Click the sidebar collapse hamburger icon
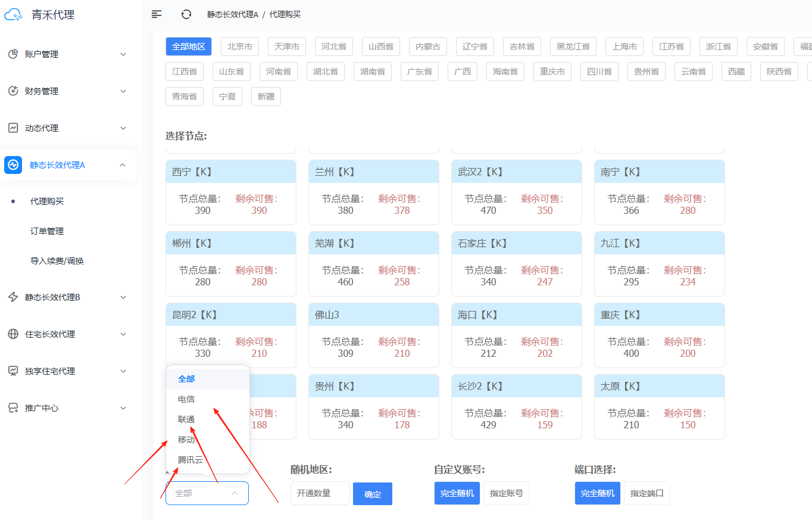812x520 pixels. click(x=157, y=14)
